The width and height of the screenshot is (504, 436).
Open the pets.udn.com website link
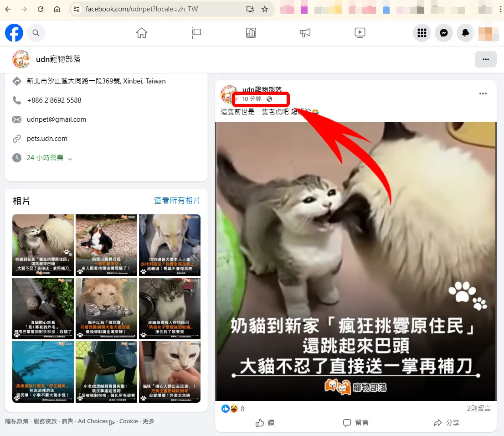47,139
